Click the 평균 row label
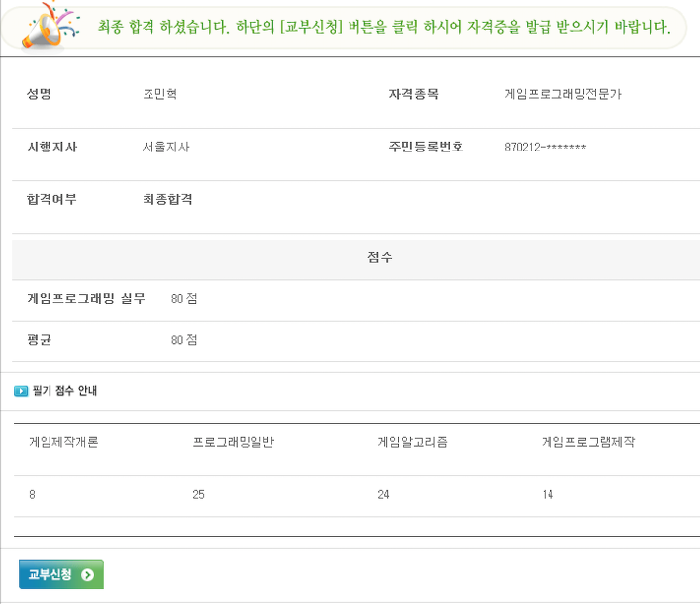The width and height of the screenshot is (700, 604). 39,340
